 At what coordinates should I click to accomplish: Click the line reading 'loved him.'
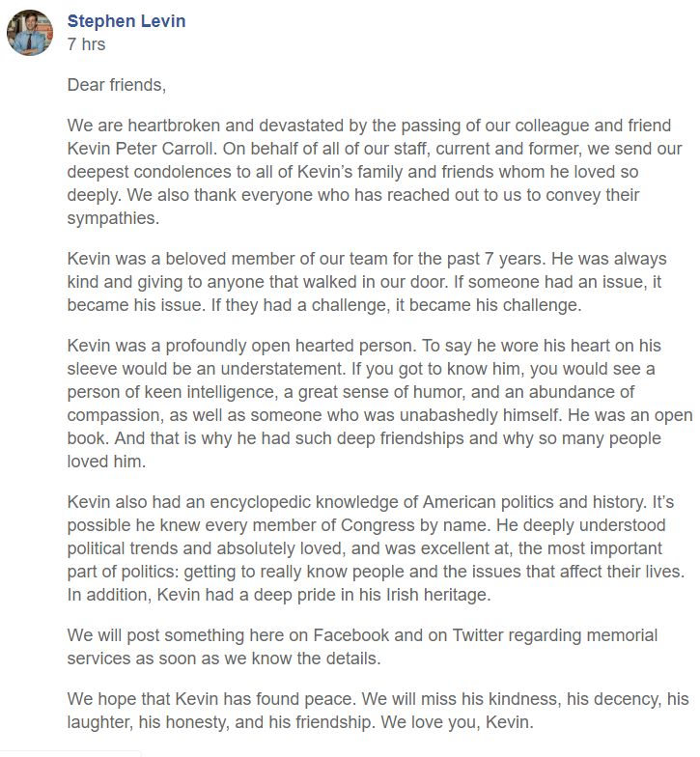pos(106,462)
